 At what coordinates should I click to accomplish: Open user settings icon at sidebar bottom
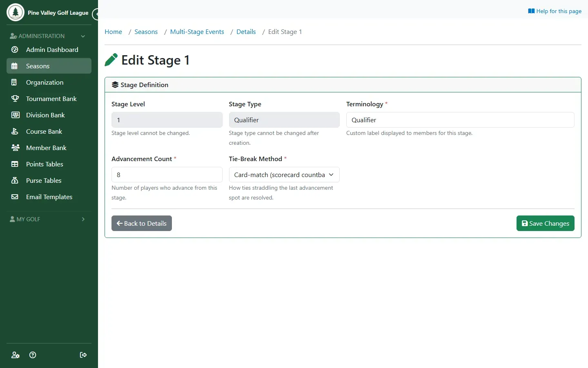16,355
